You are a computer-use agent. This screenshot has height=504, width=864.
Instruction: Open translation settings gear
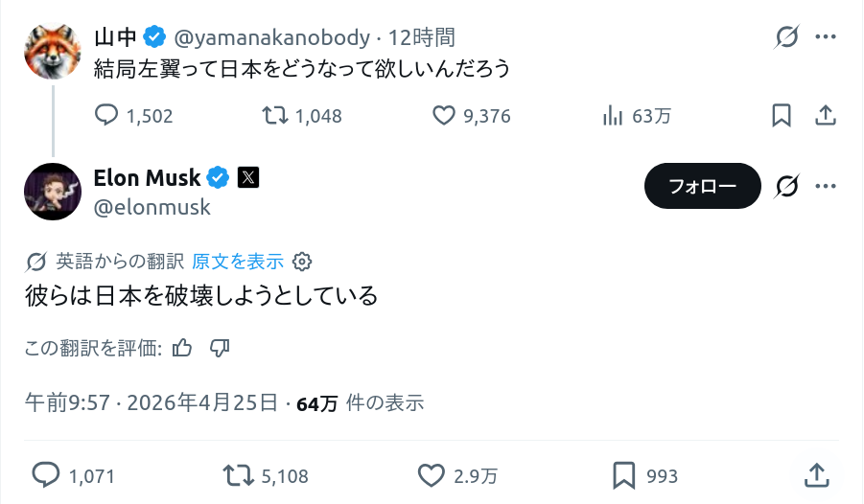(x=302, y=262)
